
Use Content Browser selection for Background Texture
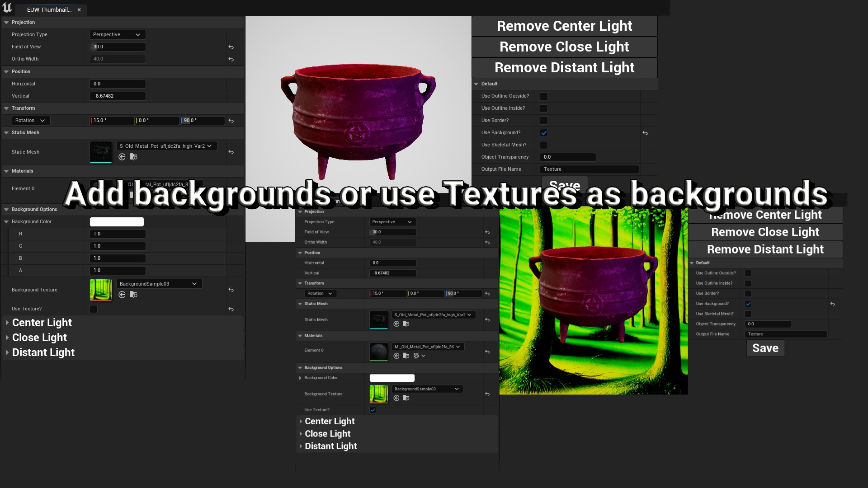point(122,295)
